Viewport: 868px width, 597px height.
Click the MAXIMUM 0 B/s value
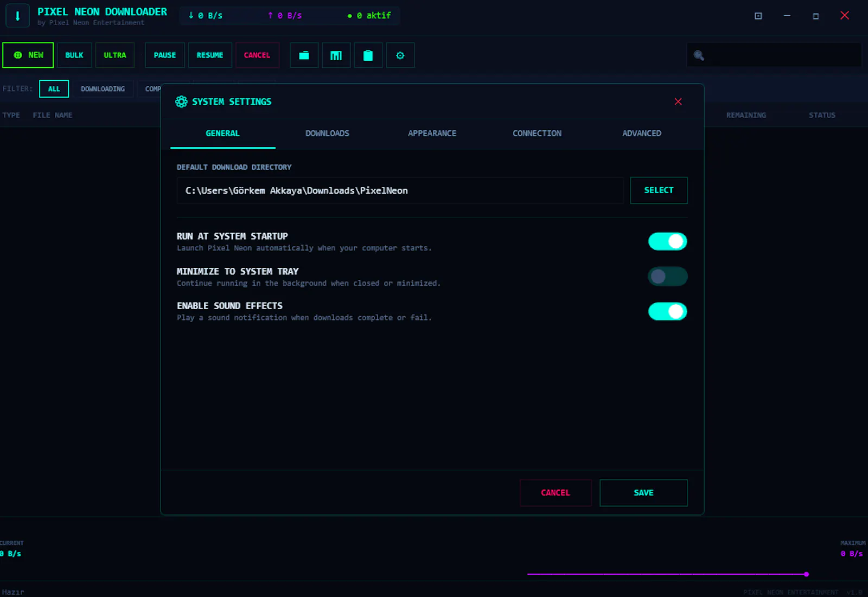coord(852,554)
